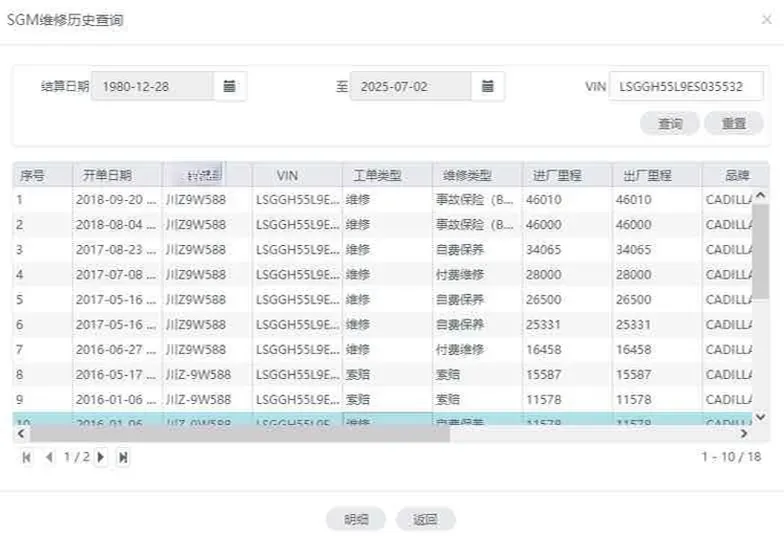Open calendar picker for start date 1980-12-28
This screenshot has width=784, height=536.
[229, 86]
